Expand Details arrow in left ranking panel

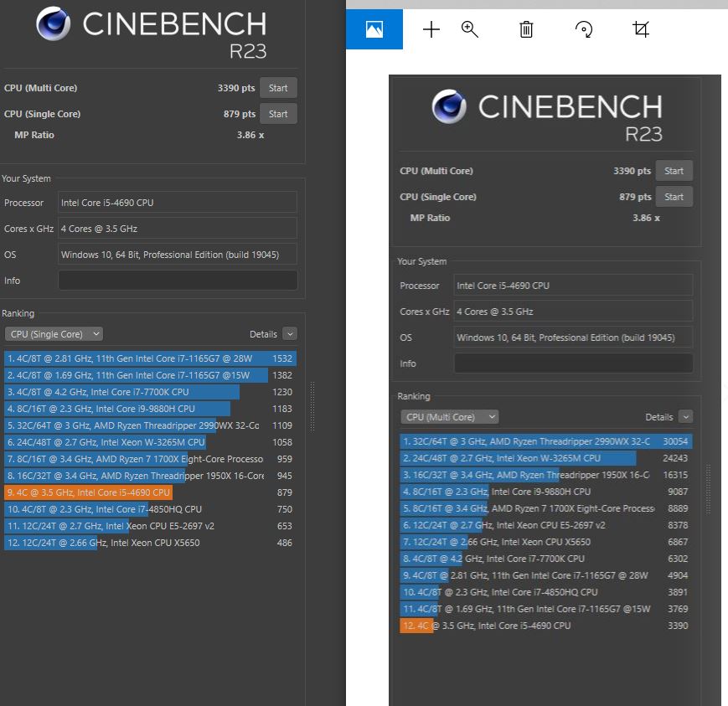coord(290,334)
